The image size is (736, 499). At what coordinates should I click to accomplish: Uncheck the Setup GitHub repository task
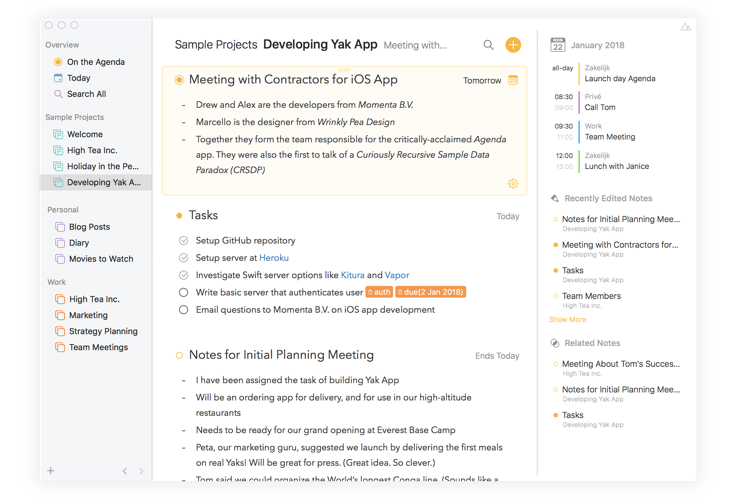183,241
